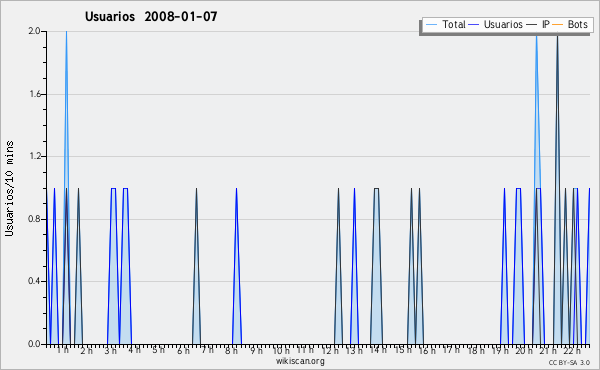
Task: Click the '12 h' x-axis label
Action: pyautogui.click(x=330, y=351)
